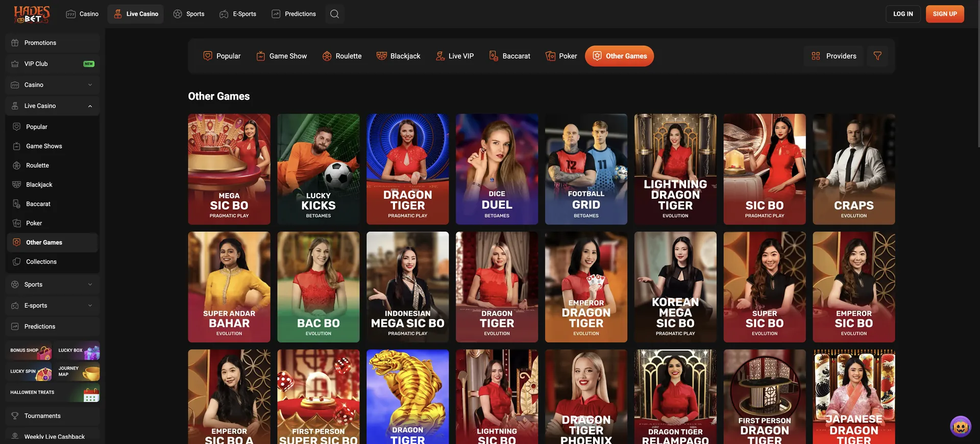The image size is (980, 444).
Task: Open Lucky Spin tile
Action: point(29,371)
